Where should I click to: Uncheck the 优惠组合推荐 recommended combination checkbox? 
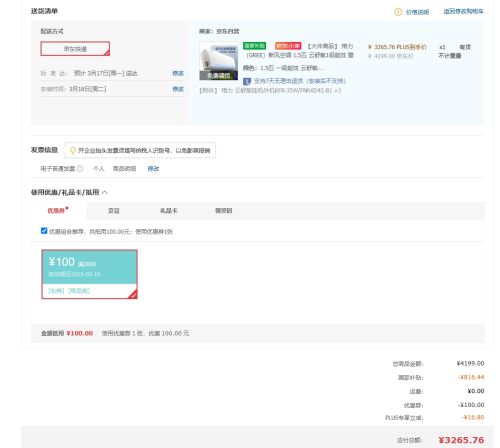44,231
